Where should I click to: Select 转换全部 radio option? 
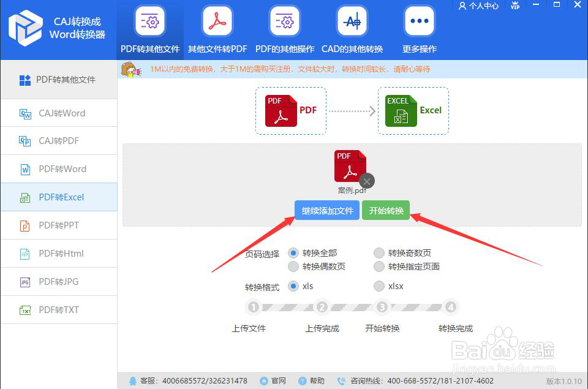[293, 253]
